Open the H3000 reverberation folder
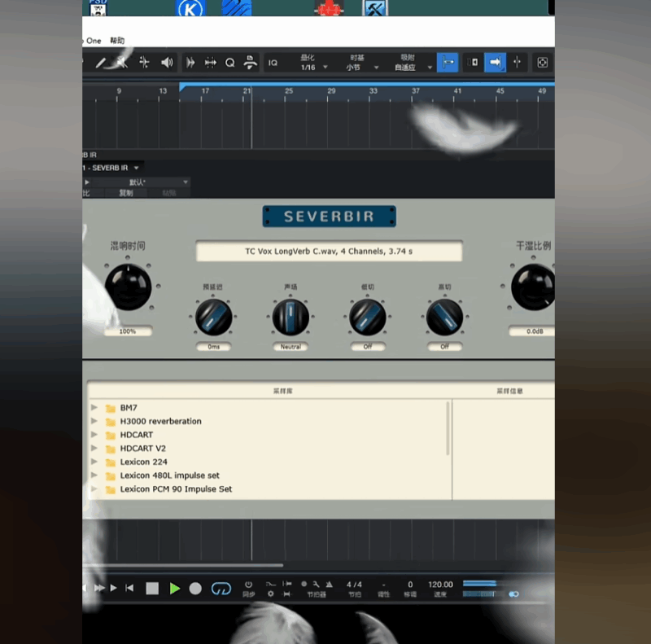This screenshot has height=644, width=651. point(159,421)
